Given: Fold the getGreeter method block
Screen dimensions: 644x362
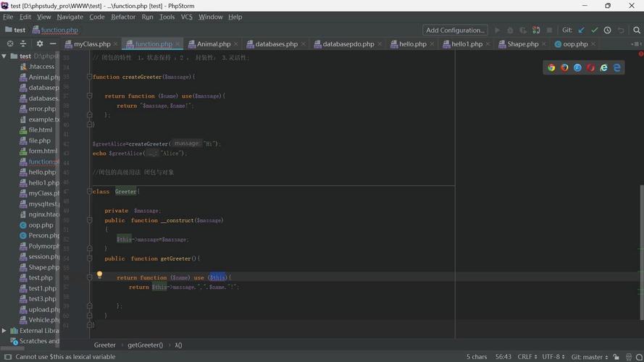Looking at the screenshot, I should (x=89, y=258).
